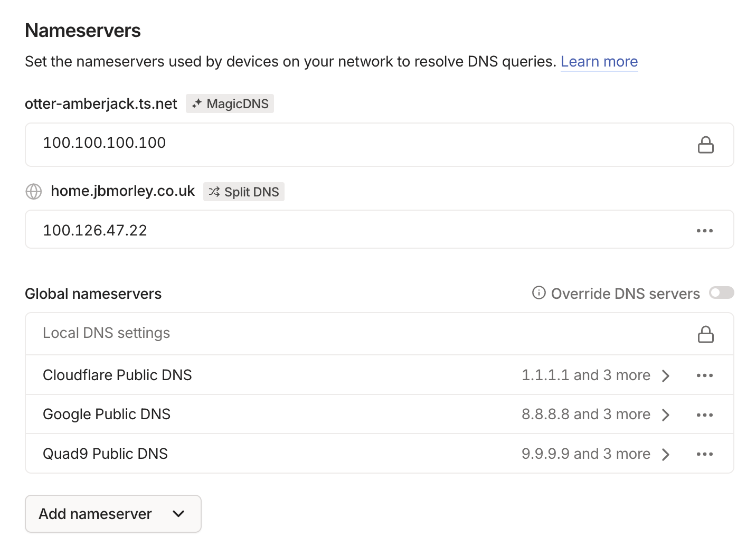This screenshot has width=756, height=556.
Task: Click the lock icon beside 100.100.100.100
Action: tap(705, 145)
